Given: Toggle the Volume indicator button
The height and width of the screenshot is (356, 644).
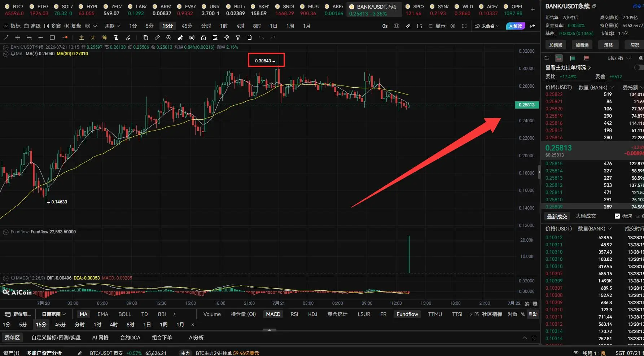Looking at the screenshot, I should click(212, 314).
